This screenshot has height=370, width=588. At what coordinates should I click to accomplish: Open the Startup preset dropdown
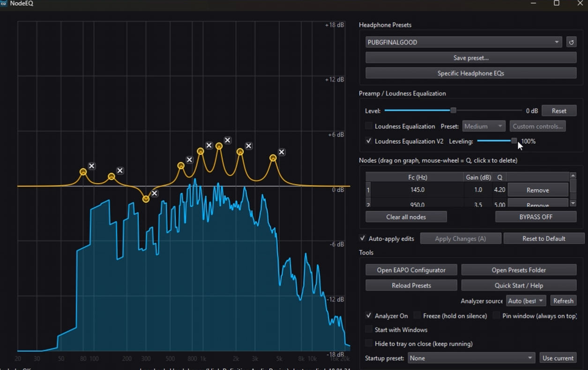[471, 358]
